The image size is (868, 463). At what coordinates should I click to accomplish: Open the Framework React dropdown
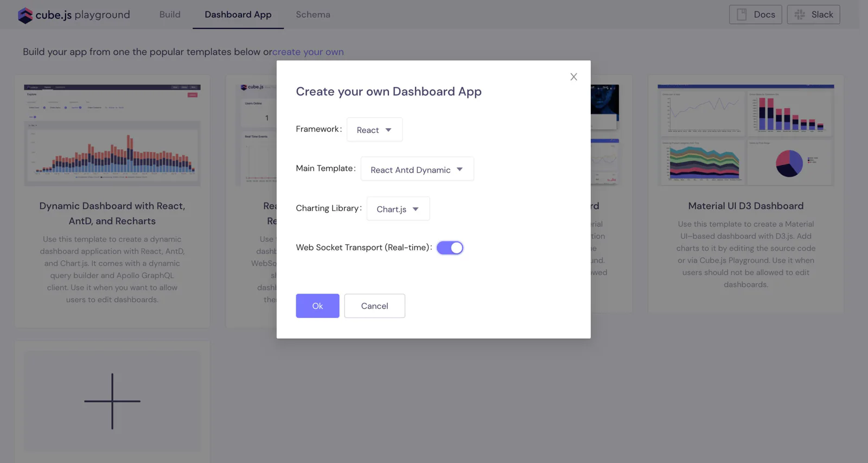(374, 130)
